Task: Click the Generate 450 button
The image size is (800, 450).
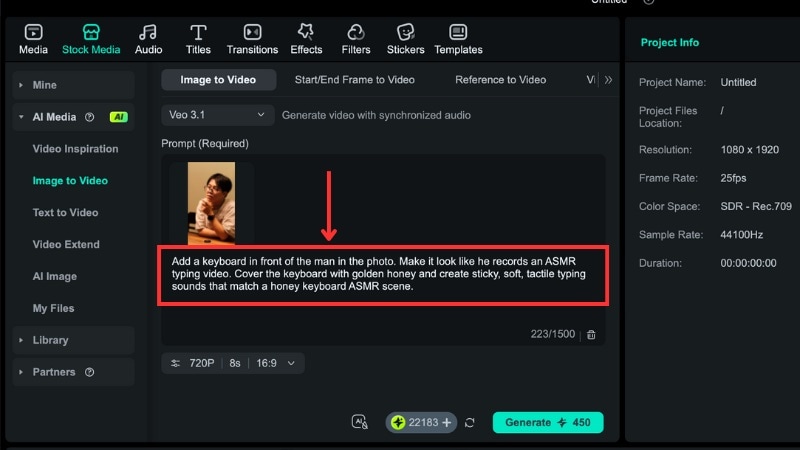Action: coord(548,422)
